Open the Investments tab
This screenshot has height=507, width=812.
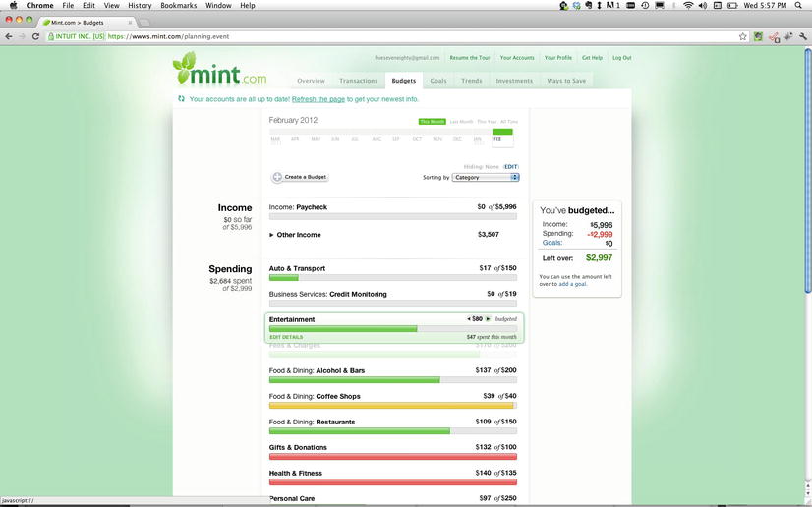point(514,81)
